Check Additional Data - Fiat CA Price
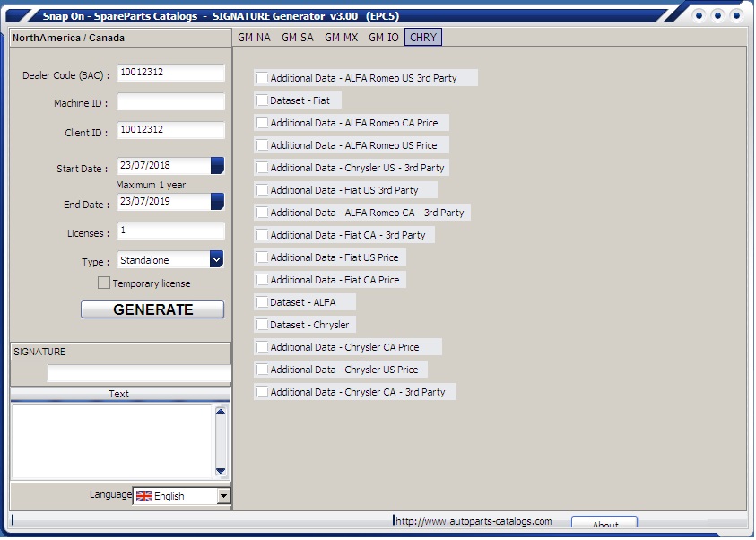756x540 pixels. coord(262,280)
